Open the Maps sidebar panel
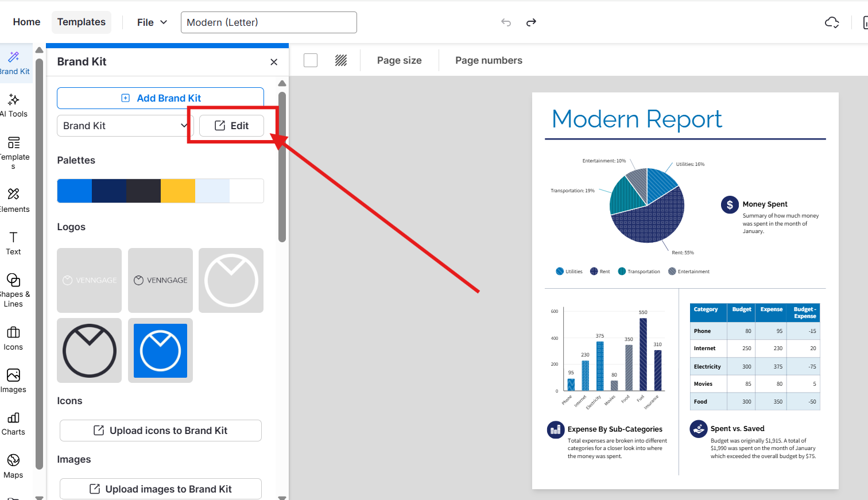 13,466
